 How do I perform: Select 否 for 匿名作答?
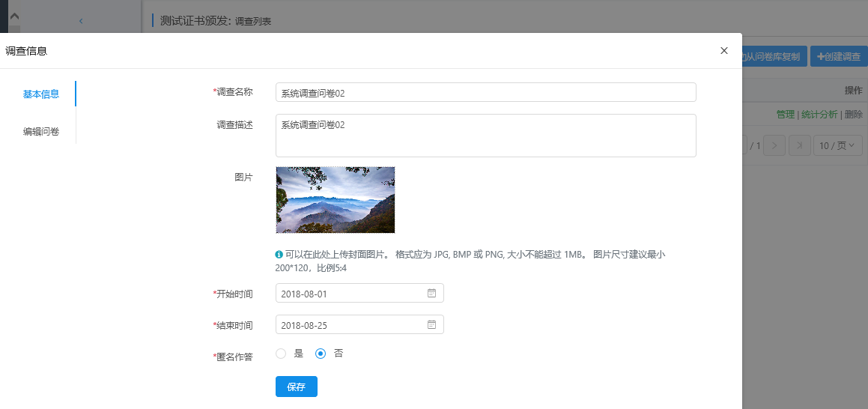click(321, 354)
